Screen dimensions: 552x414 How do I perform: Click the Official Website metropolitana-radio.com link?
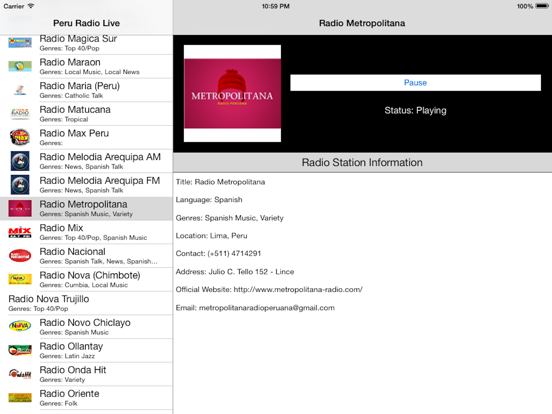pos(269,289)
